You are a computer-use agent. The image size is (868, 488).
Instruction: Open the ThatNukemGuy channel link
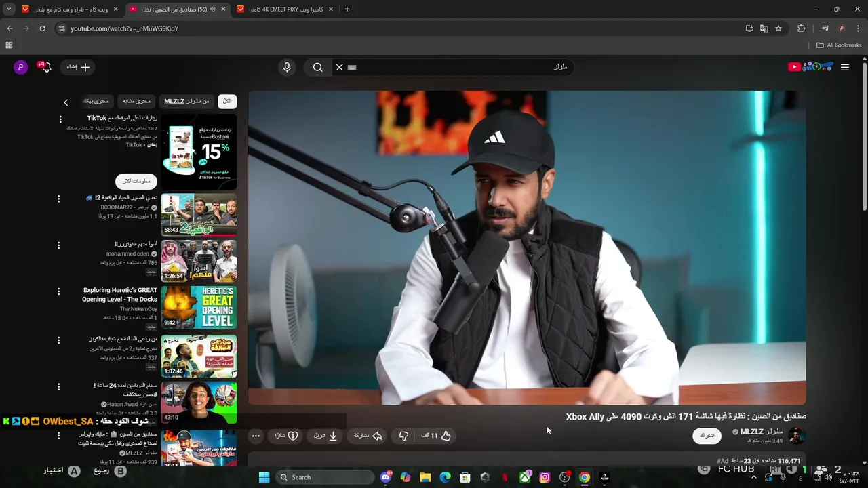138,309
